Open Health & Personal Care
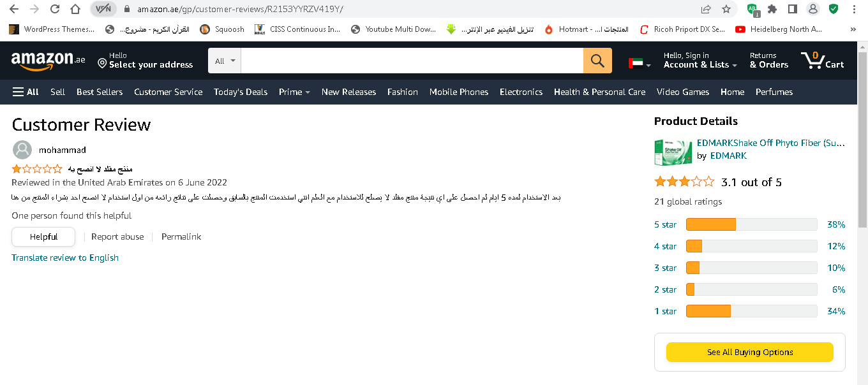The width and height of the screenshot is (868, 385). pyautogui.click(x=600, y=92)
